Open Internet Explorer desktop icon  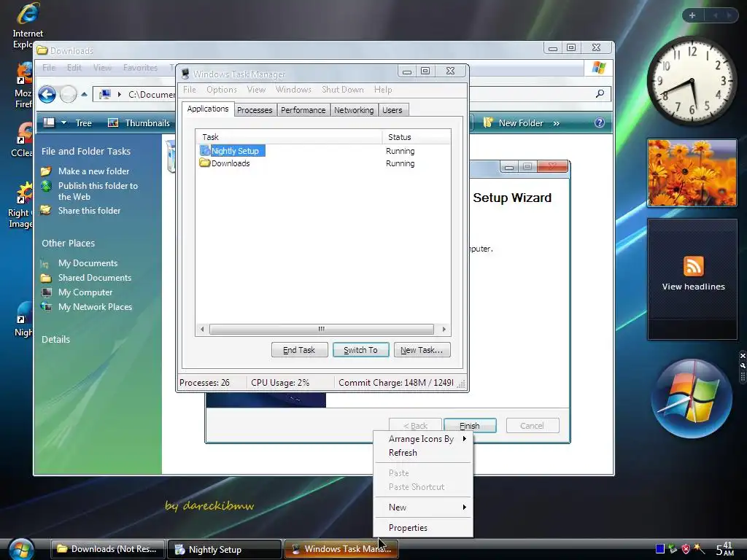(x=27, y=25)
